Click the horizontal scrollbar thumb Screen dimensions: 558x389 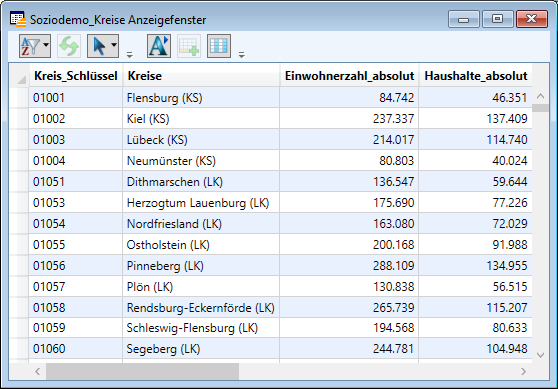pos(142,372)
